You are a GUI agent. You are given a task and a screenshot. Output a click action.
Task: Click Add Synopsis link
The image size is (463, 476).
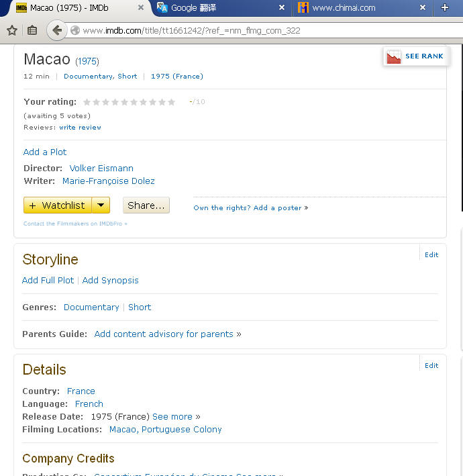pos(111,280)
